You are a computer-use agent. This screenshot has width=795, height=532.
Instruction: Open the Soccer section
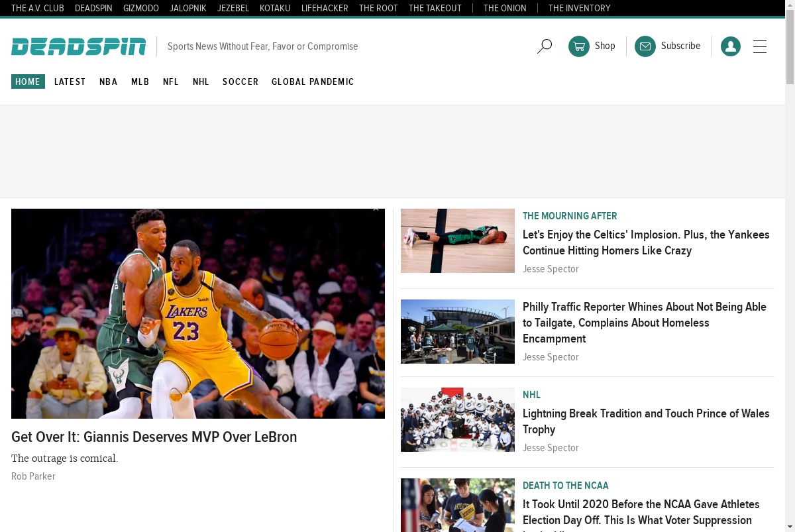[240, 82]
